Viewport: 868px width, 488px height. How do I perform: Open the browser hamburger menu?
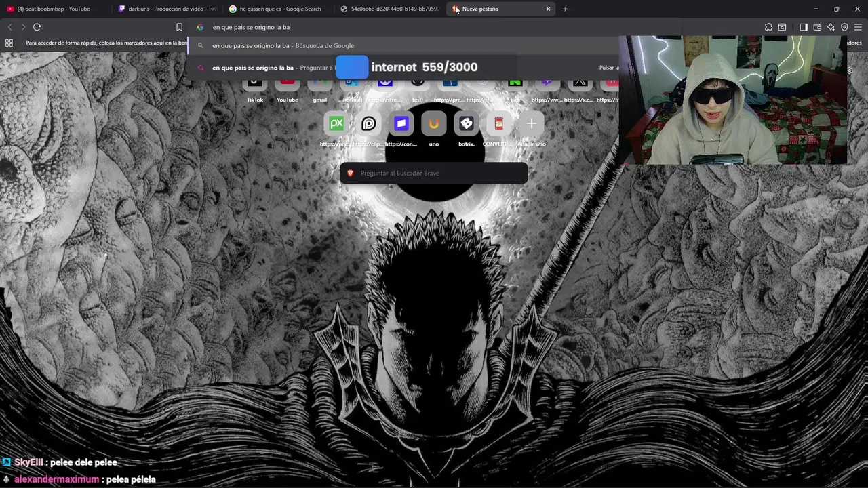point(858,27)
